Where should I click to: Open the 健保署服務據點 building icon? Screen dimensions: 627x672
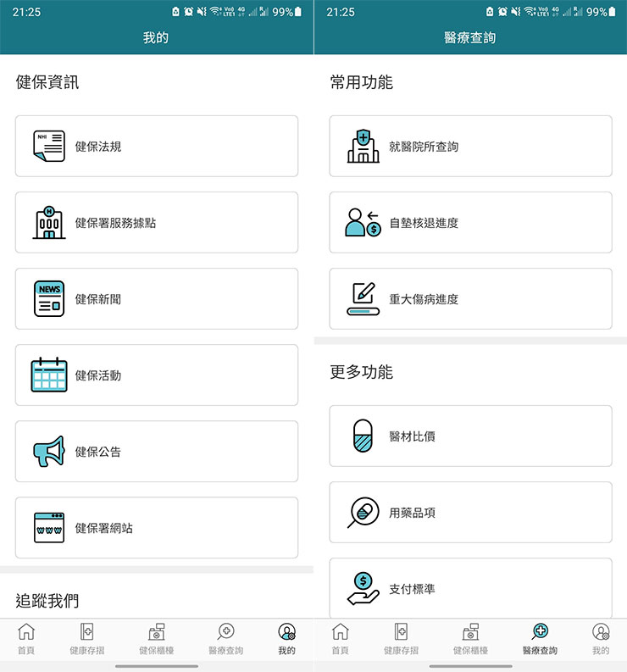point(49,222)
